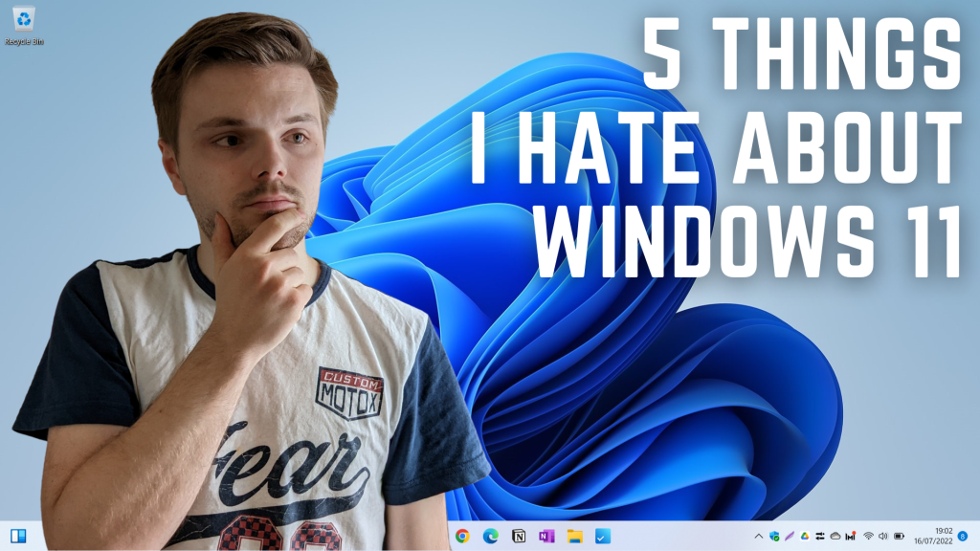
Task: Open notifications via the blue badge counter
Action: tap(963, 537)
